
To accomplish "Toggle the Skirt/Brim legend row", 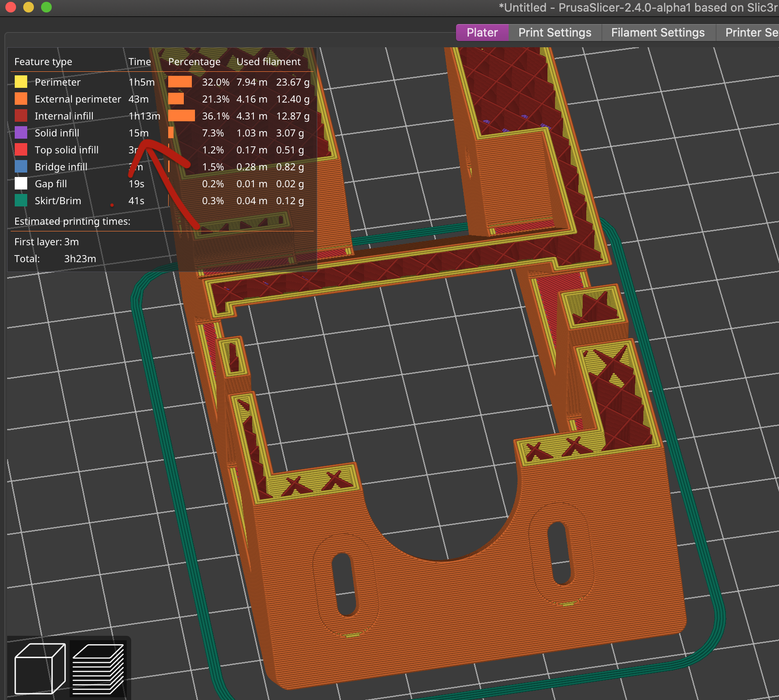I will coord(162,201).
